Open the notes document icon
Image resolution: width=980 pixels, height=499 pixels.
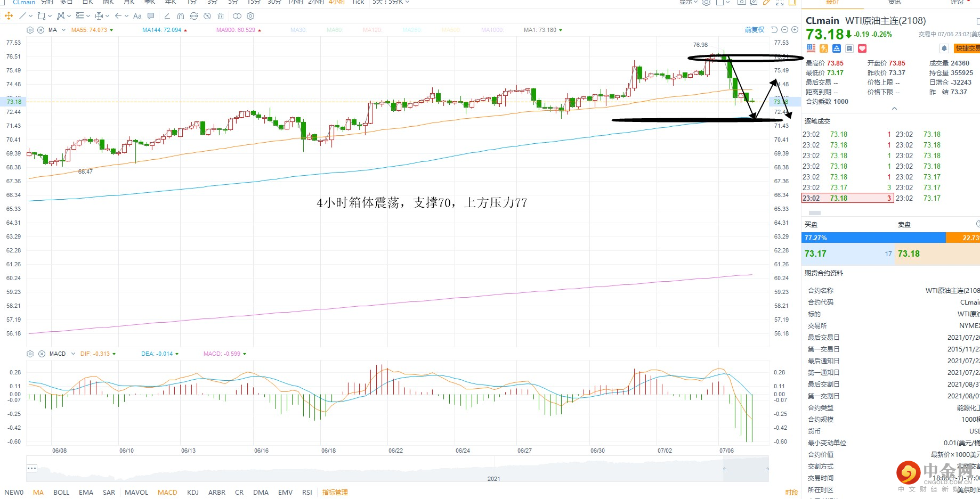pos(849,48)
